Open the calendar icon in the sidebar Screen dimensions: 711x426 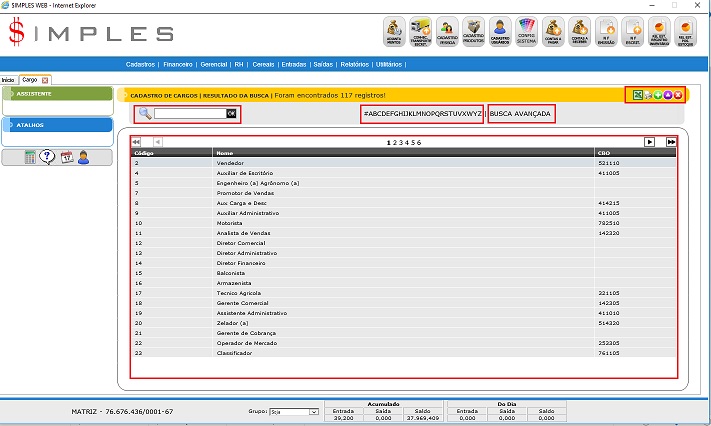click(66, 157)
